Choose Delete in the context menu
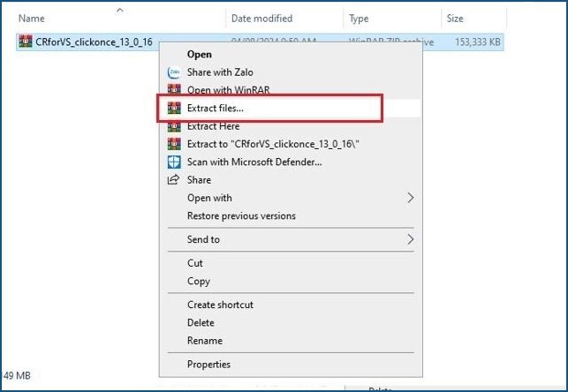This screenshot has width=568, height=392. 290,322
